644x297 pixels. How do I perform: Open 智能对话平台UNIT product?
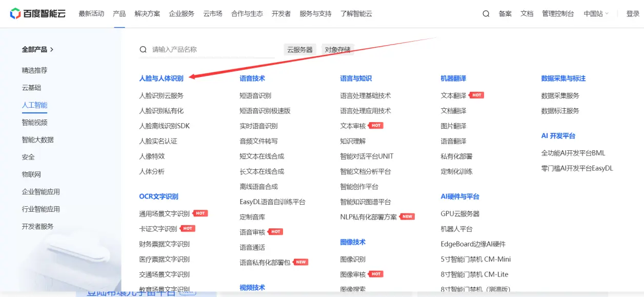click(367, 156)
